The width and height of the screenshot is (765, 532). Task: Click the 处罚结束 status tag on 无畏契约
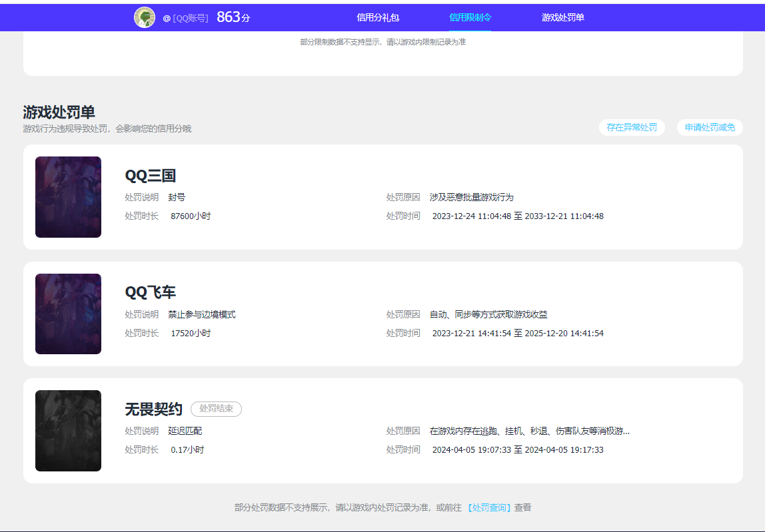(x=215, y=409)
